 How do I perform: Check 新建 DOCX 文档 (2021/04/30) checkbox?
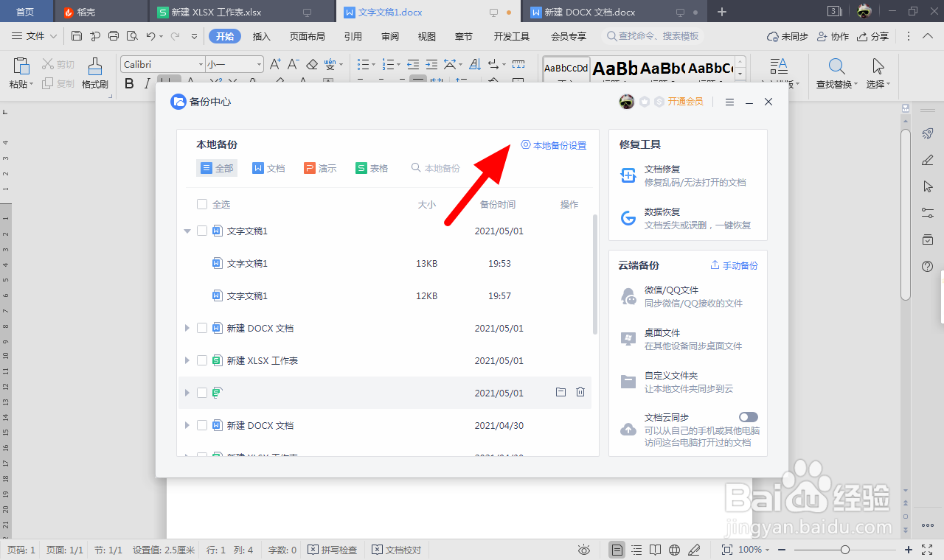point(202,425)
